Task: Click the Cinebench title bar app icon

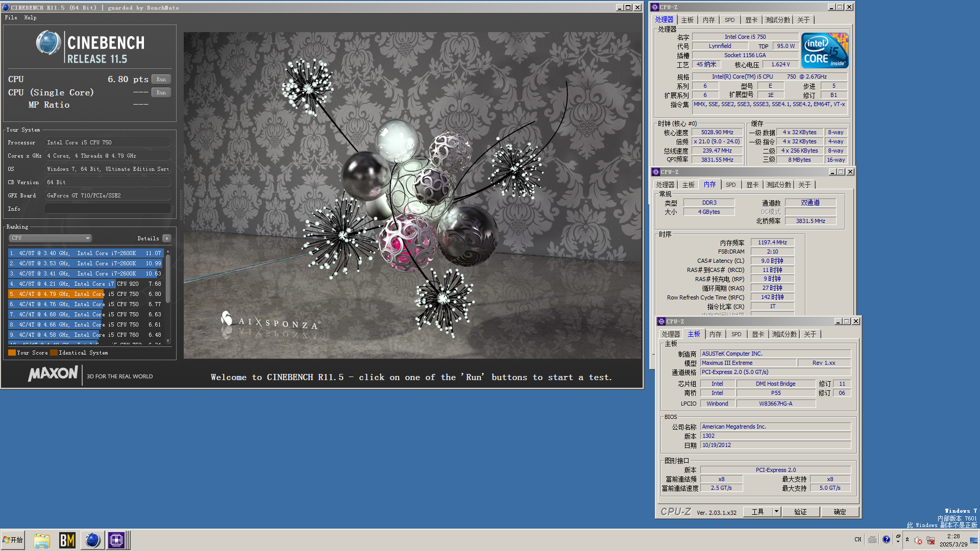Action: (x=6, y=7)
